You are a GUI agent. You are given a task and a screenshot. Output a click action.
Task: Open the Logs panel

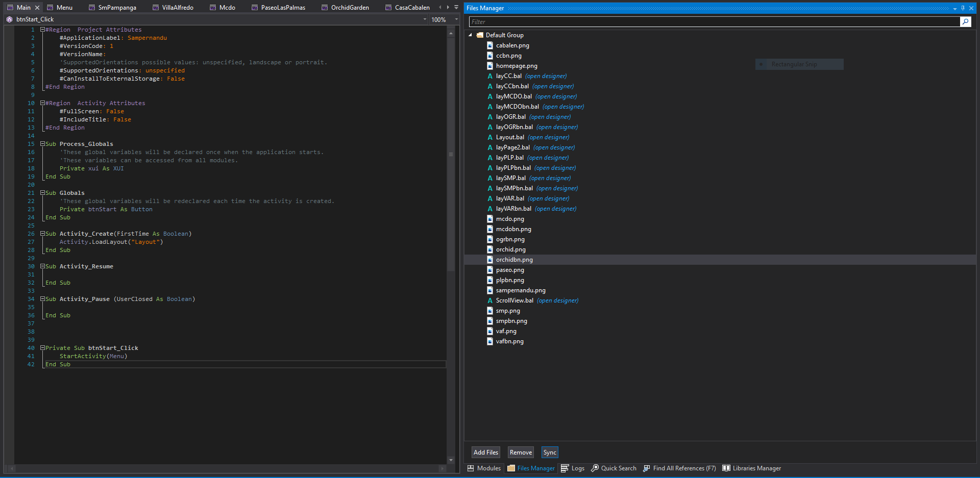573,468
